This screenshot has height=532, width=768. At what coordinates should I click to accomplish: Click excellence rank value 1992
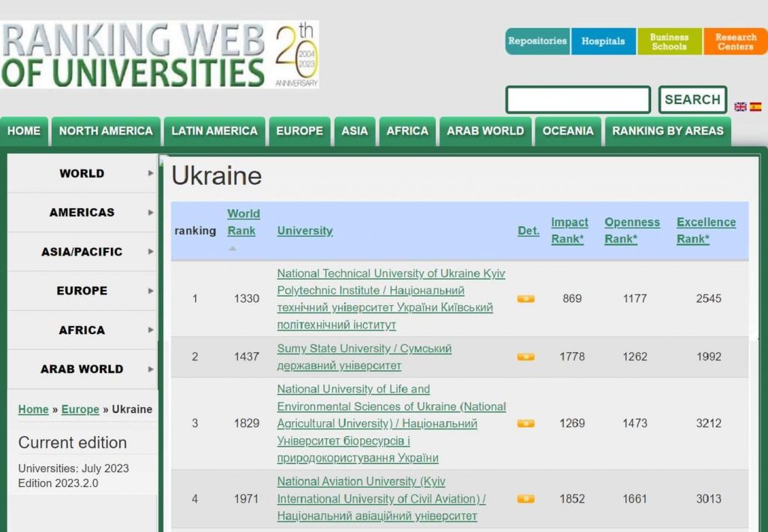[x=709, y=357]
